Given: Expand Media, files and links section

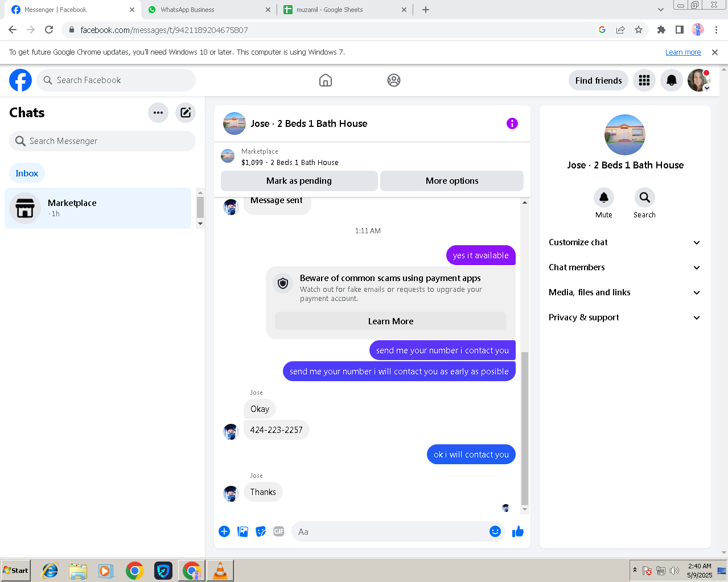Looking at the screenshot, I should 624,292.
